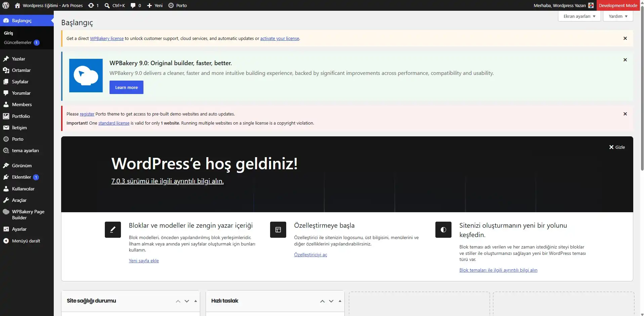Open the updates icon in admin bar
Image resolution: width=644 pixels, height=316 pixels.
(x=91, y=5)
